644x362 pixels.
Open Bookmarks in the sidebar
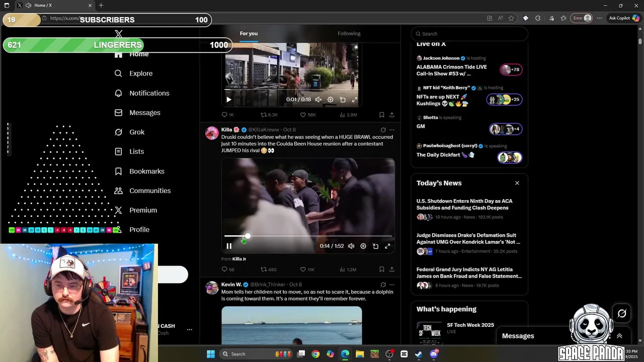coord(139,171)
